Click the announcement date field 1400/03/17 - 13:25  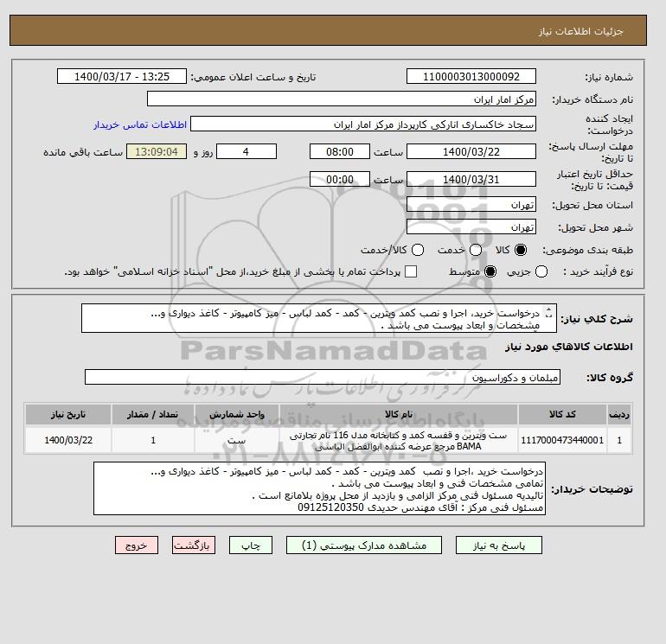point(122,77)
